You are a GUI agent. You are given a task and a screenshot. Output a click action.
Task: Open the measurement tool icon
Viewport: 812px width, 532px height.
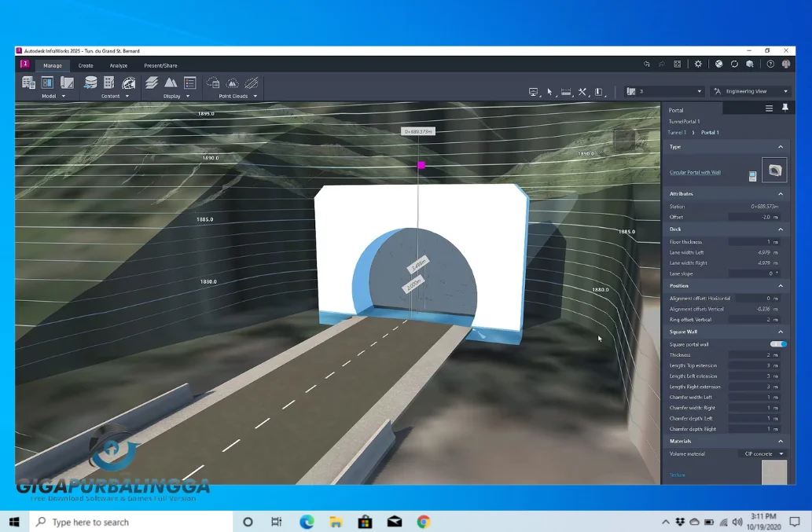point(566,92)
